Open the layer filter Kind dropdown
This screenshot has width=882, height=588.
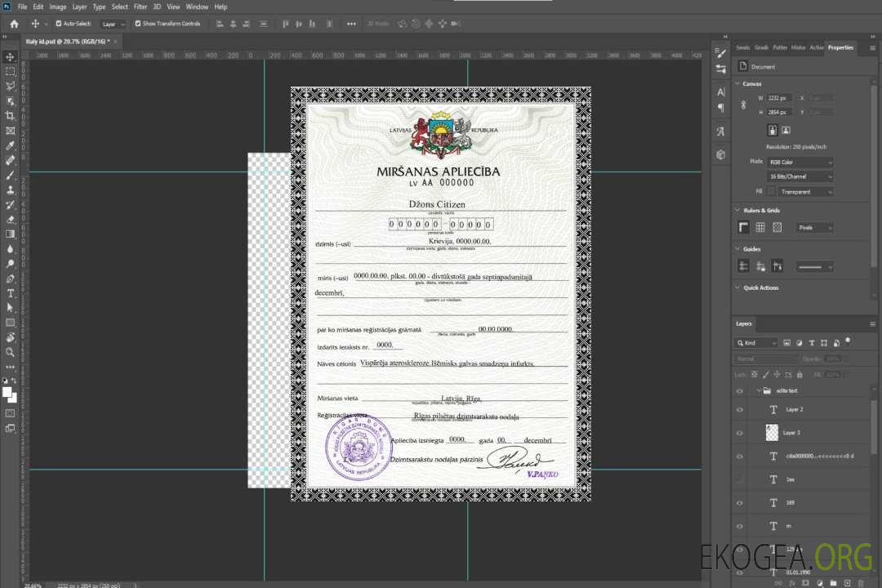pos(756,343)
